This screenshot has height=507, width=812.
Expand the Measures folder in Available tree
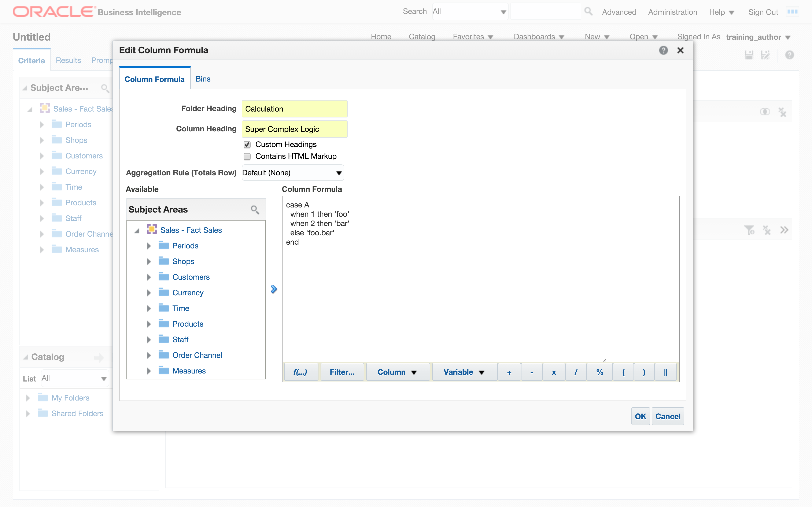[x=149, y=371]
